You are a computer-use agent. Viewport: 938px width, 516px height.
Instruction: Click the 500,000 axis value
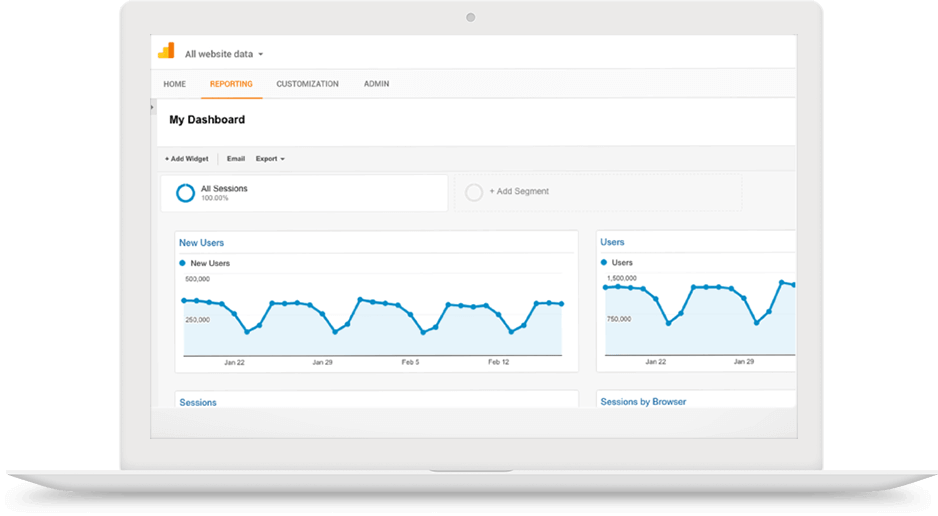197,279
